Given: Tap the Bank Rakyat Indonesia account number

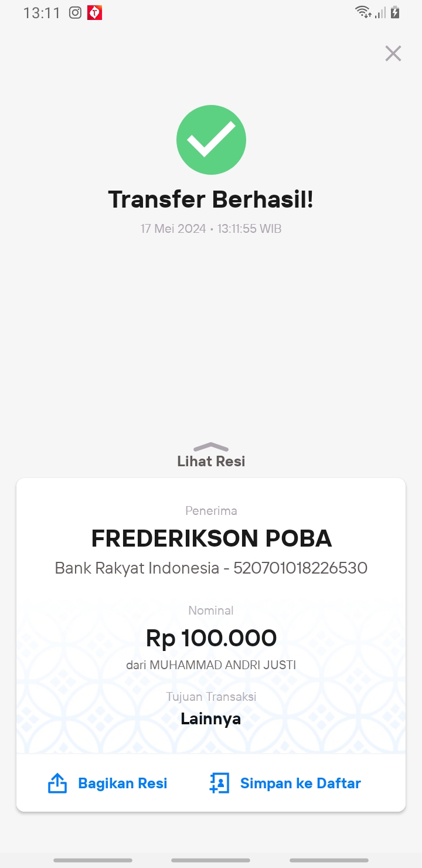Looking at the screenshot, I should (301, 568).
